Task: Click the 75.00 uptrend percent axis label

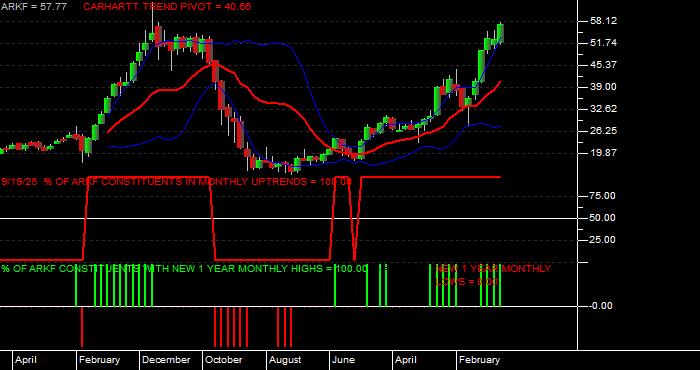Action: [603, 196]
